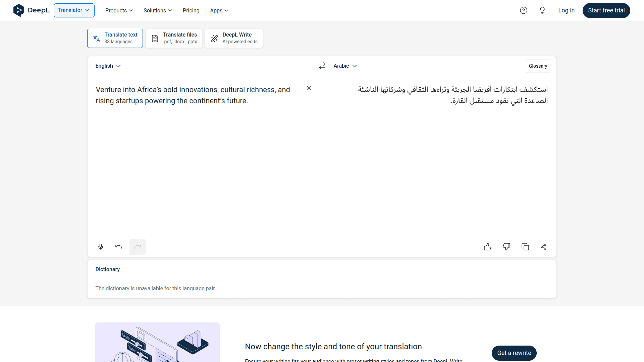Open the English source language selector
The width and height of the screenshot is (644, 362).
[108, 66]
